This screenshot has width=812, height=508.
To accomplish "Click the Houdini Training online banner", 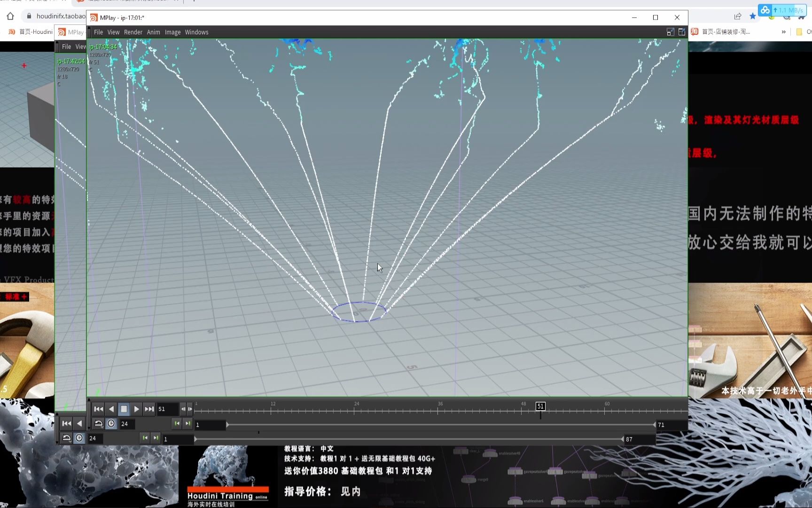I will point(228,497).
